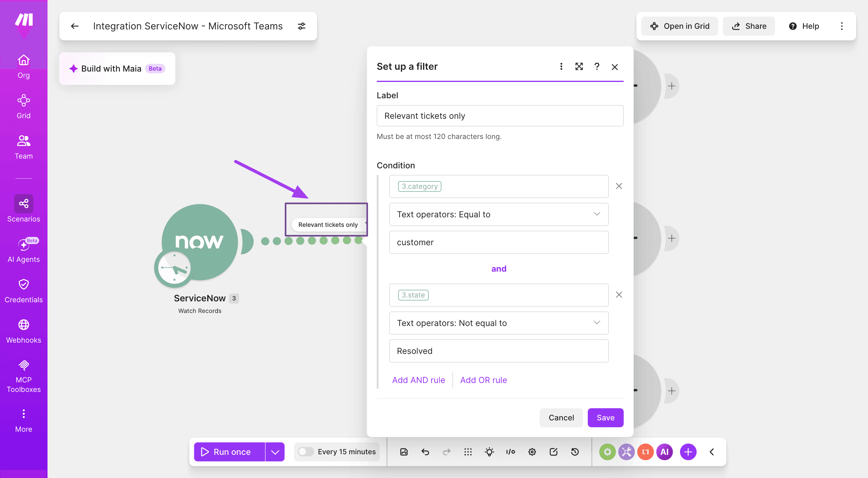Click Run once
This screenshot has width=868, height=478.
click(229, 452)
